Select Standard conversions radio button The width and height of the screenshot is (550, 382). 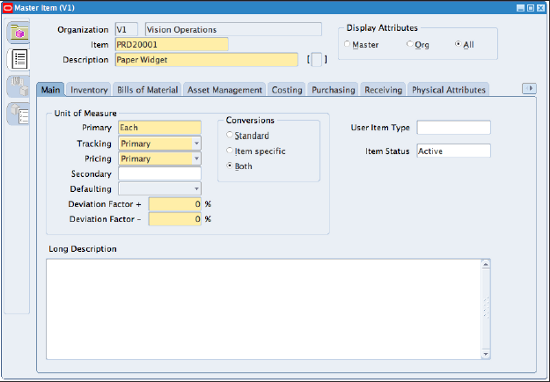(229, 135)
